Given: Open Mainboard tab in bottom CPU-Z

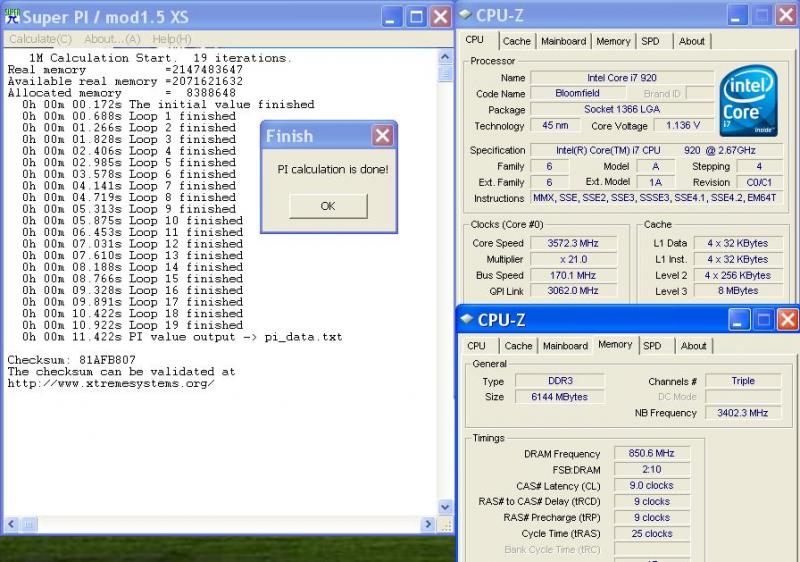Looking at the screenshot, I should (565, 346).
